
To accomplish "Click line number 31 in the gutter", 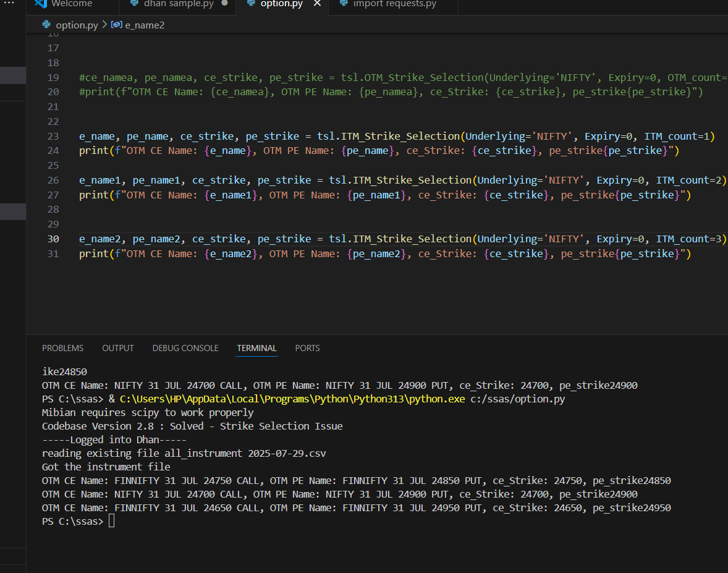I will point(53,254).
